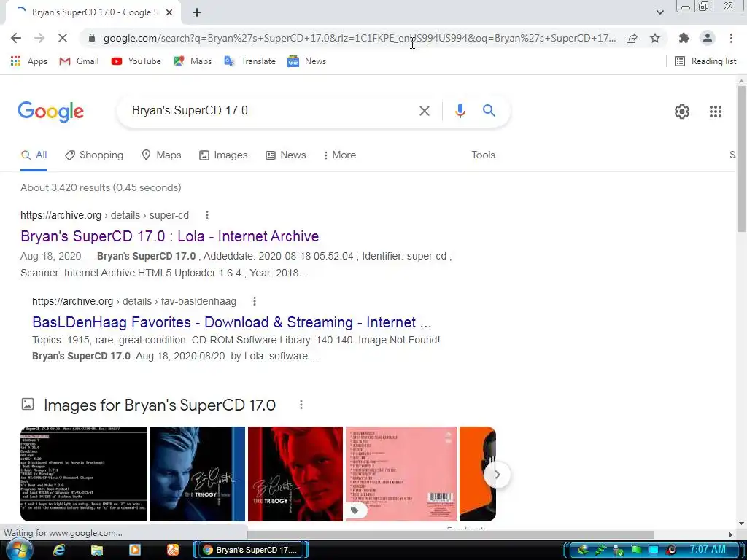
Task: Click the address bar URL
Action: pos(359,38)
